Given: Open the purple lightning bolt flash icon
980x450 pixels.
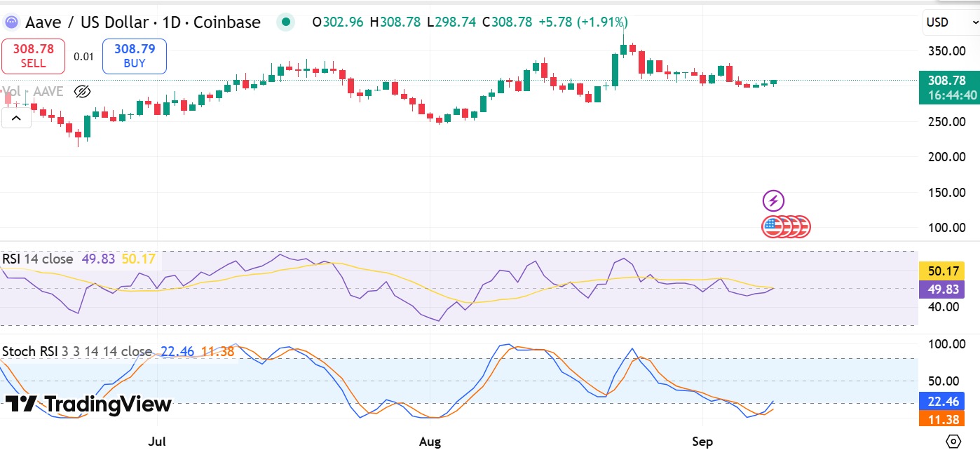Looking at the screenshot, I should click(773, 201).
